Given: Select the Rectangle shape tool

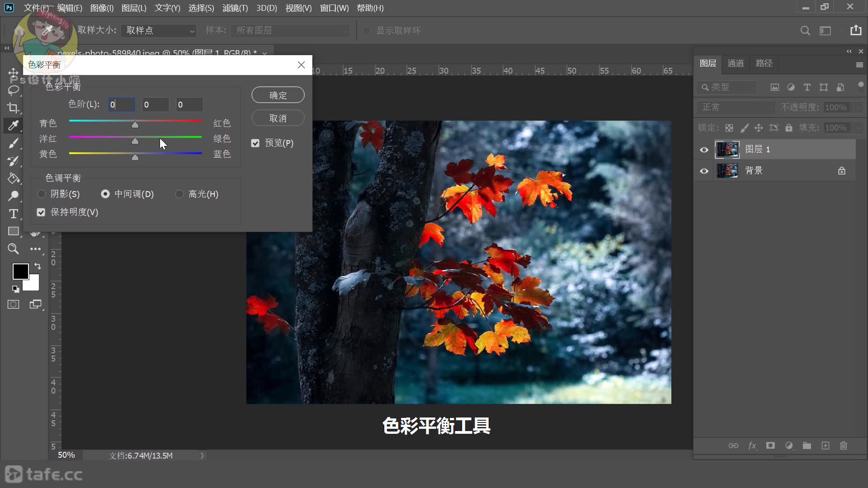Looking at the screenshot, I should (13, 231).
